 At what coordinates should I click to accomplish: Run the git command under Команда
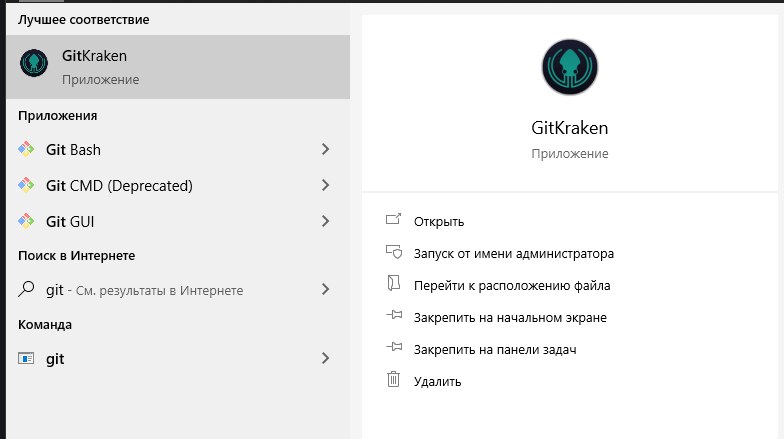[178, 358]
